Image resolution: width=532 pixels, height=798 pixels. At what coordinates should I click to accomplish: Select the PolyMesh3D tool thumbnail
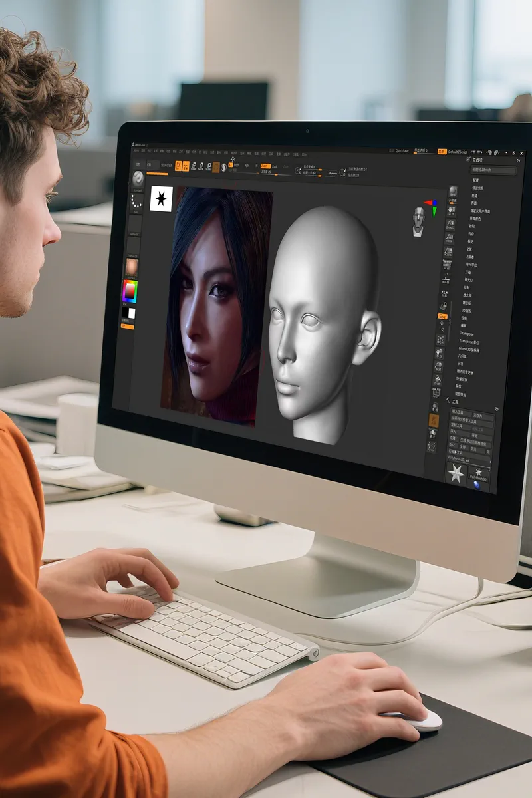point(478,474)
